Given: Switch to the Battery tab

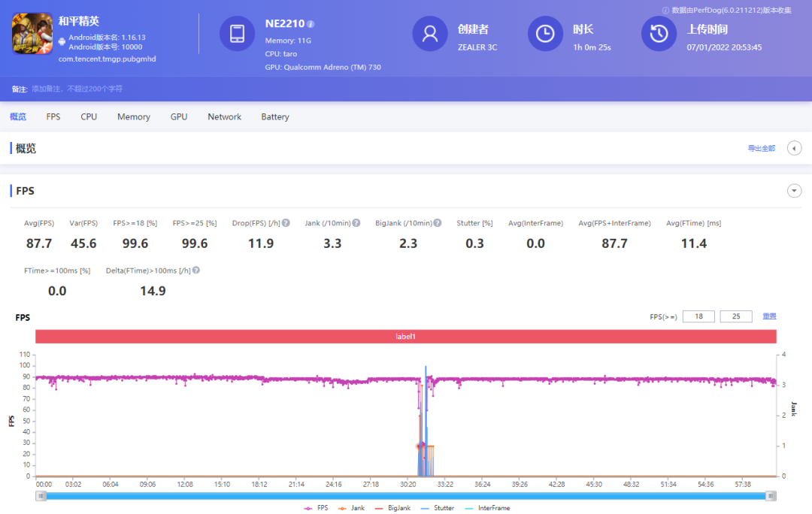Looking at the screenshot, I should click(x=275, y=117).
